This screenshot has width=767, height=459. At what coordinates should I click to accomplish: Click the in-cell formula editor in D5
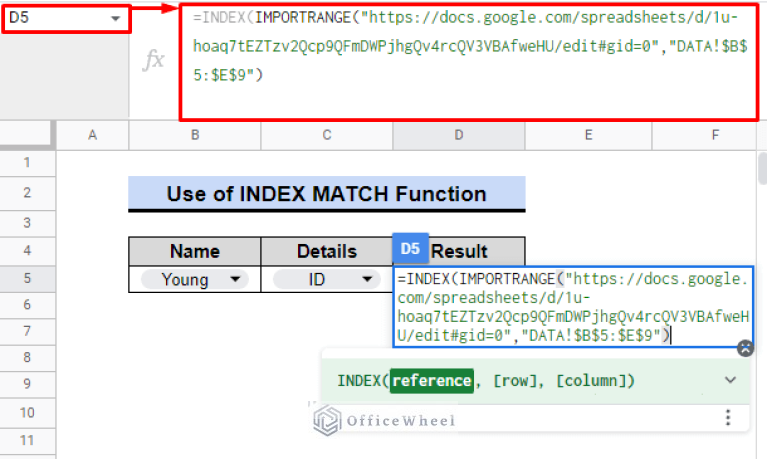coord(573,307)
